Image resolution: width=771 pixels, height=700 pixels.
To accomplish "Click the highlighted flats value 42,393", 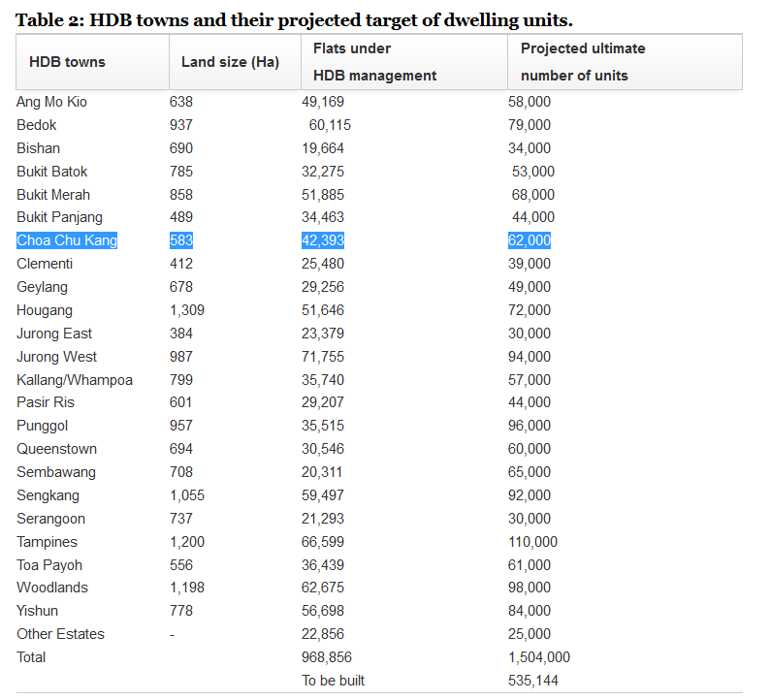I will coord(323,240).
